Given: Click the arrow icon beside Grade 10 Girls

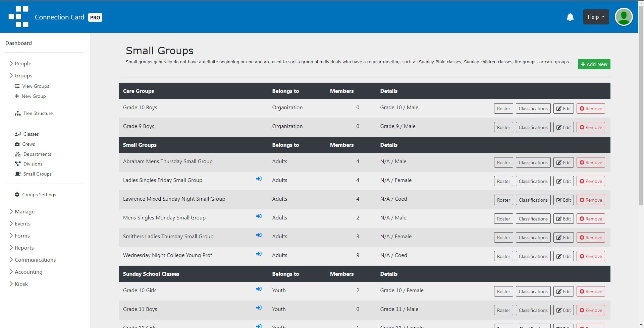Looking at the screenshot, I should coord(259,289).
